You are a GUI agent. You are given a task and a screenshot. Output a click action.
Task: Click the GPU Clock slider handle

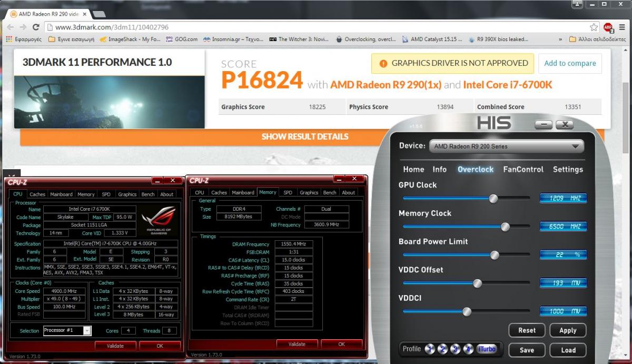(493, 199)
